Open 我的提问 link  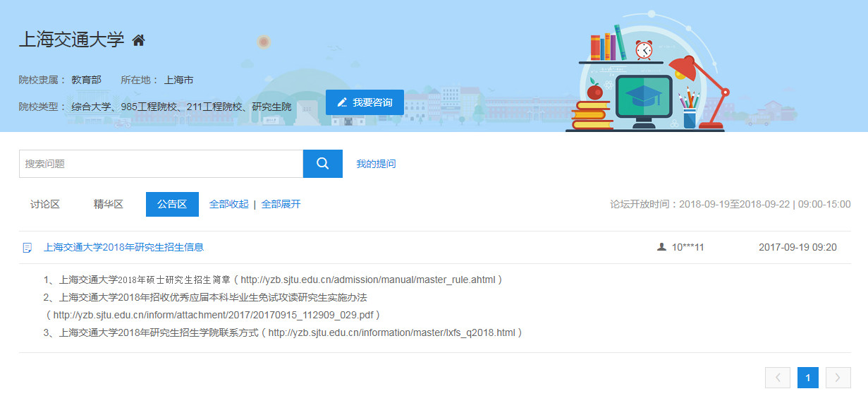[376, 164]
